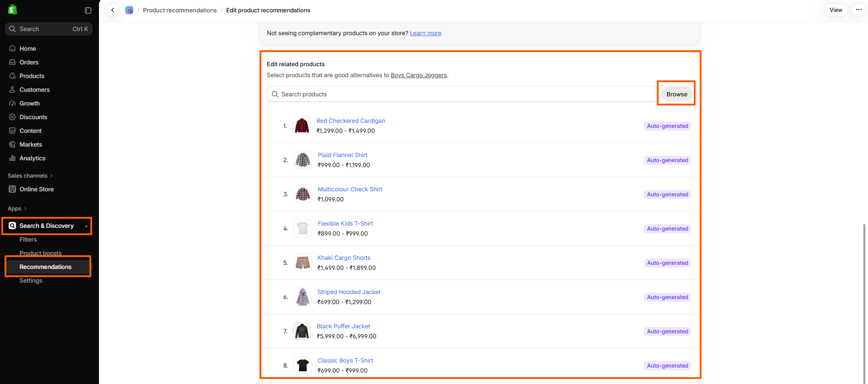Click the Markets globe icon
Viewport: 868px width, 384px height.
pyautogui.click(x=12, y=144)
